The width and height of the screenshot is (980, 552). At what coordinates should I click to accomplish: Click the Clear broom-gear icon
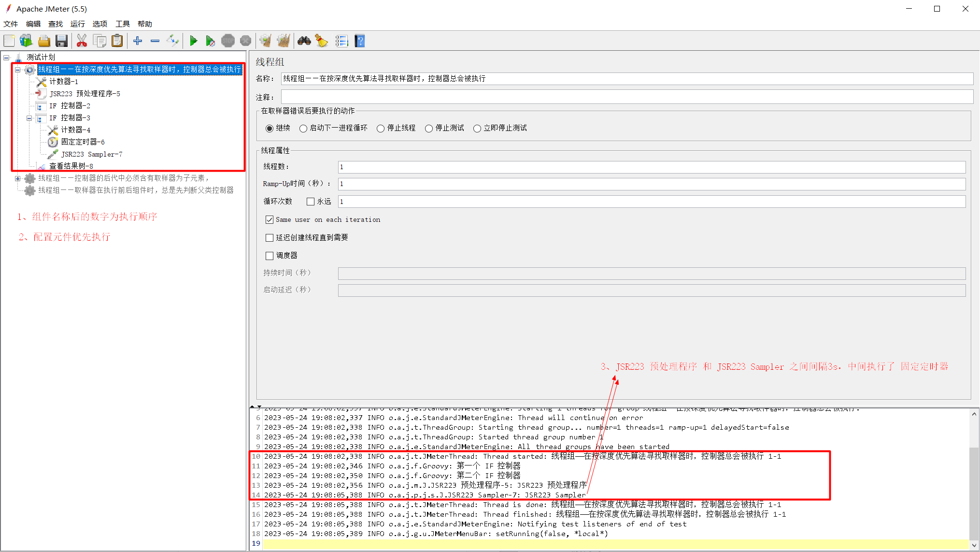click(x=265, y=41)
